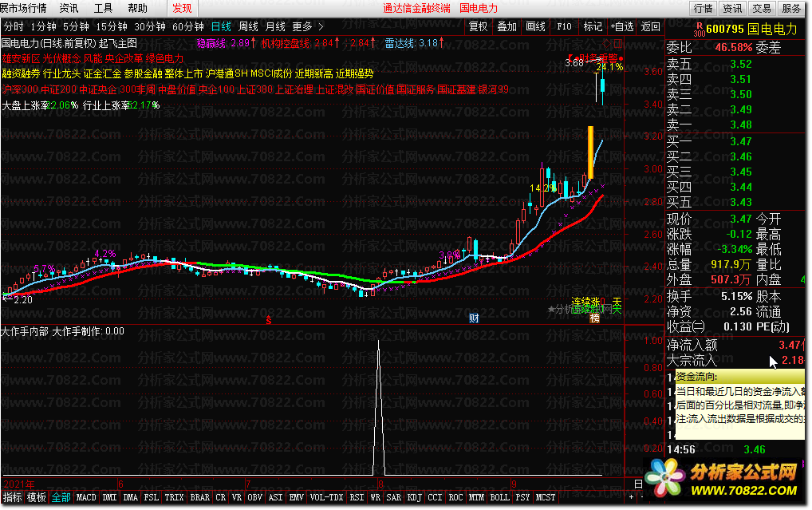Click the diamond icon above the chart
This screenshot has width=812, height=510.
[x=608, y=44]
